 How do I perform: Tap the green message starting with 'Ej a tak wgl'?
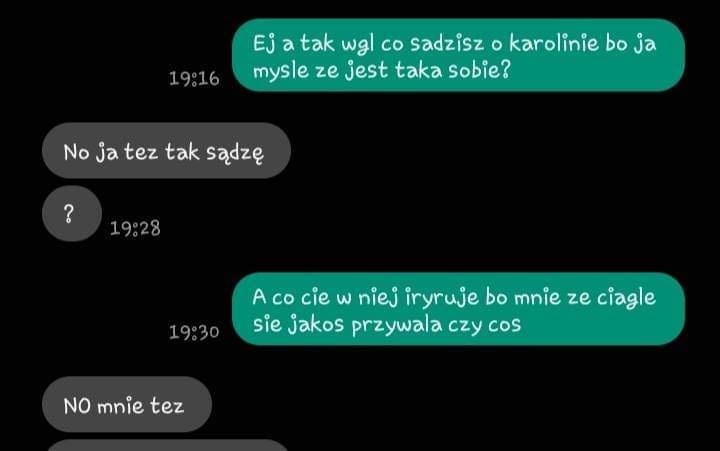click(x=458, y=55)
